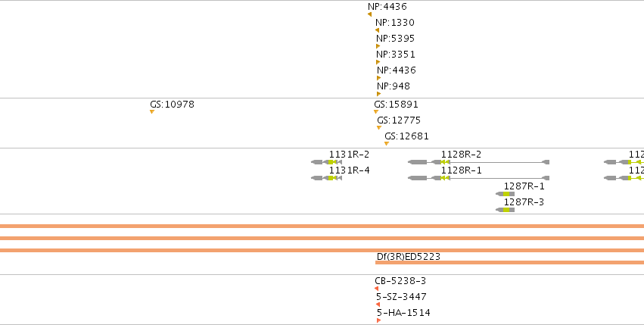Open the GS:12775 label
Viewport: 644px width, 325px height.
point(399,120)
